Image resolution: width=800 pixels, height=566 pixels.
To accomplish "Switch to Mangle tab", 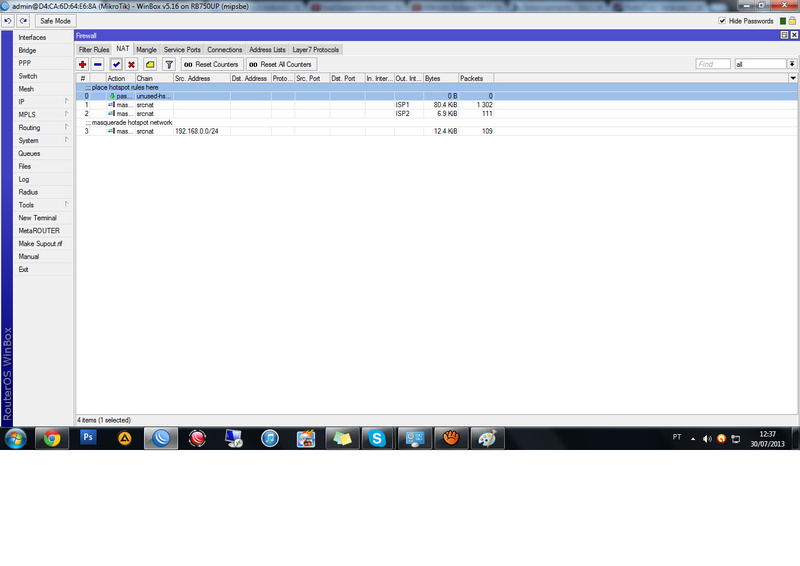I will (146, 50).
